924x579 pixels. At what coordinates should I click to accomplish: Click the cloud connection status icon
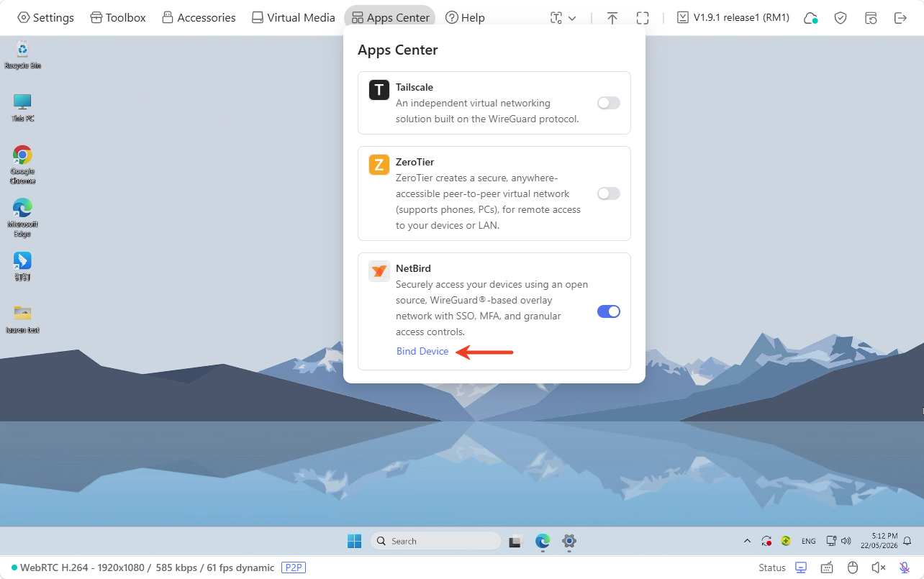(x=811, y=18)
